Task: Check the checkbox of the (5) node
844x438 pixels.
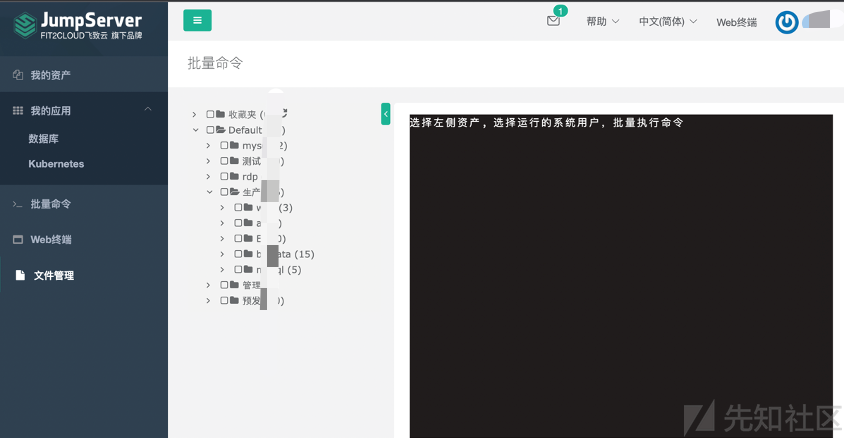Action: [238, 269]
